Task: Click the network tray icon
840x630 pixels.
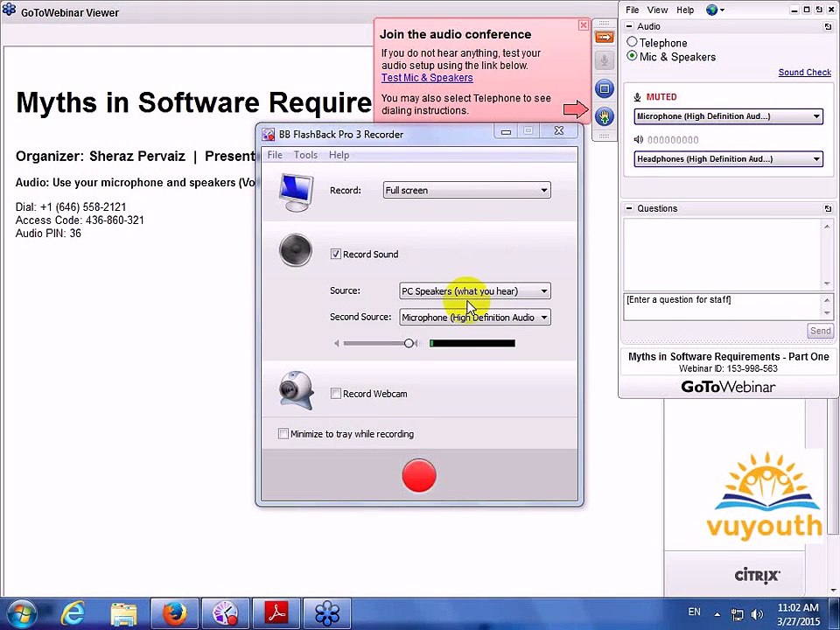Action: click(737, 614)
